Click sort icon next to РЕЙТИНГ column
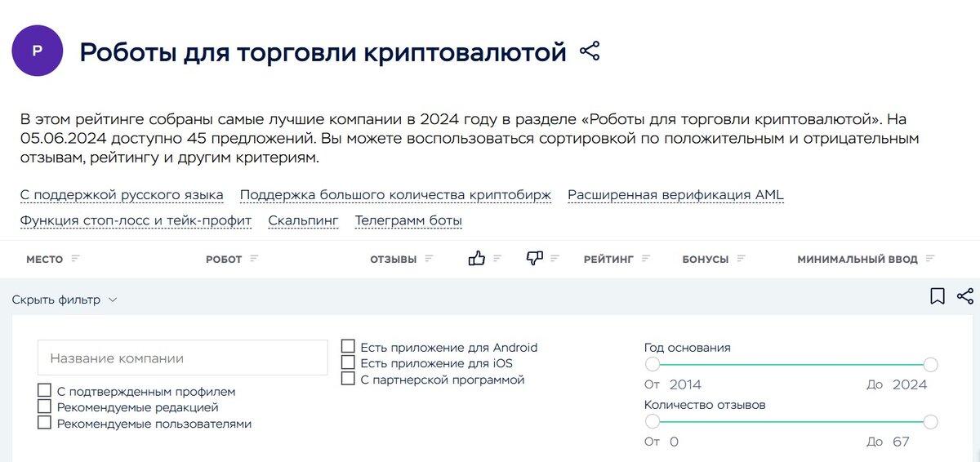Screen dimensions: 980x462 646,259
